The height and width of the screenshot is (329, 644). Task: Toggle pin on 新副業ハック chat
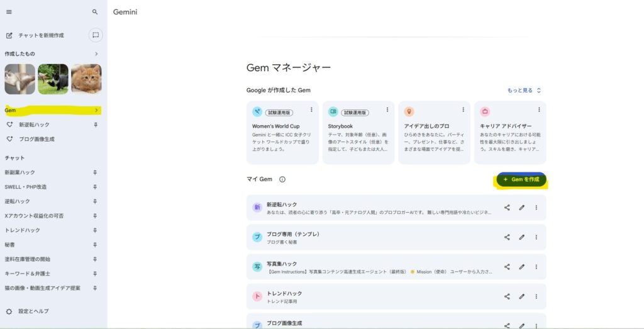(95, 172)
